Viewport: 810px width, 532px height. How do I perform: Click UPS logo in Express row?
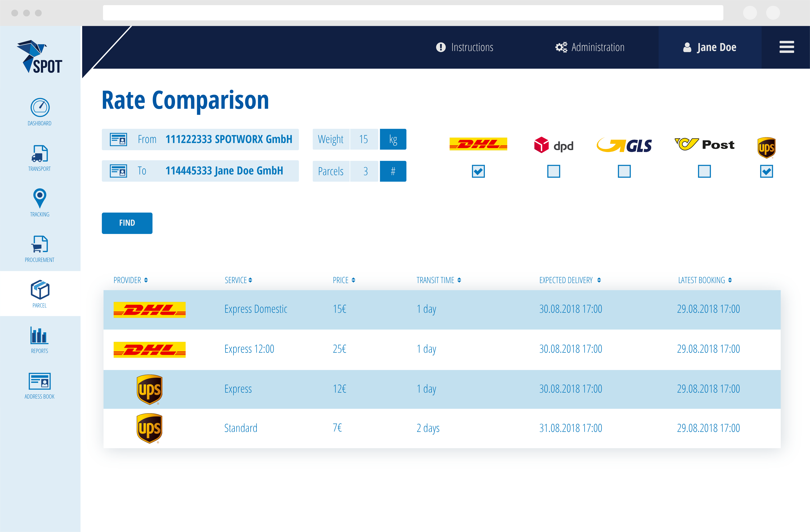pyautogui.click(x=149, y=390)
